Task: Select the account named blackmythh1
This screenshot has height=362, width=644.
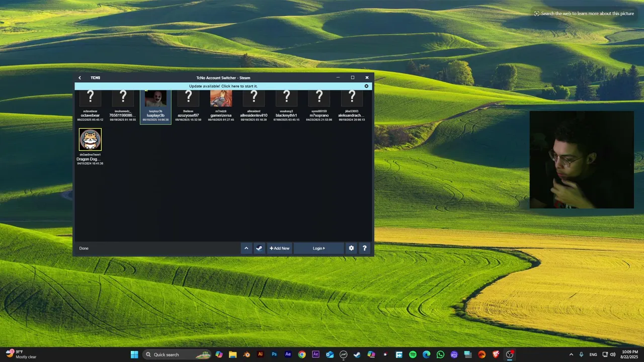Action: click(x=286, y=107)
